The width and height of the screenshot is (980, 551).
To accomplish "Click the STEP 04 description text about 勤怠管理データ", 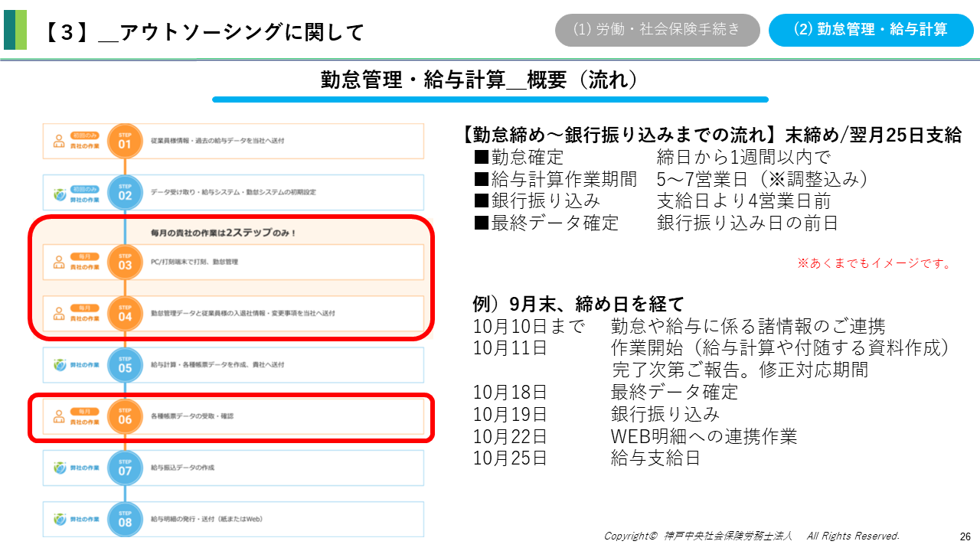I will click(x=243, y=314).
